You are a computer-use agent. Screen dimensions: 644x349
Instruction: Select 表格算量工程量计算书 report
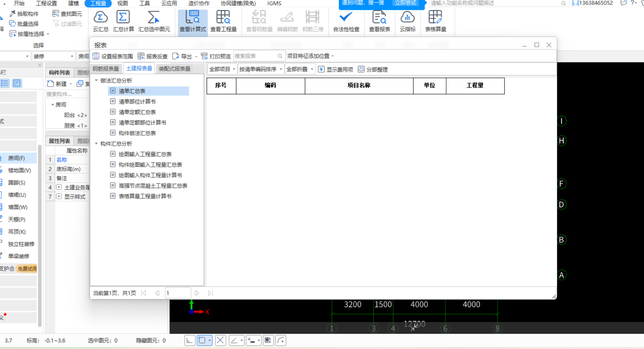(145, 196)
